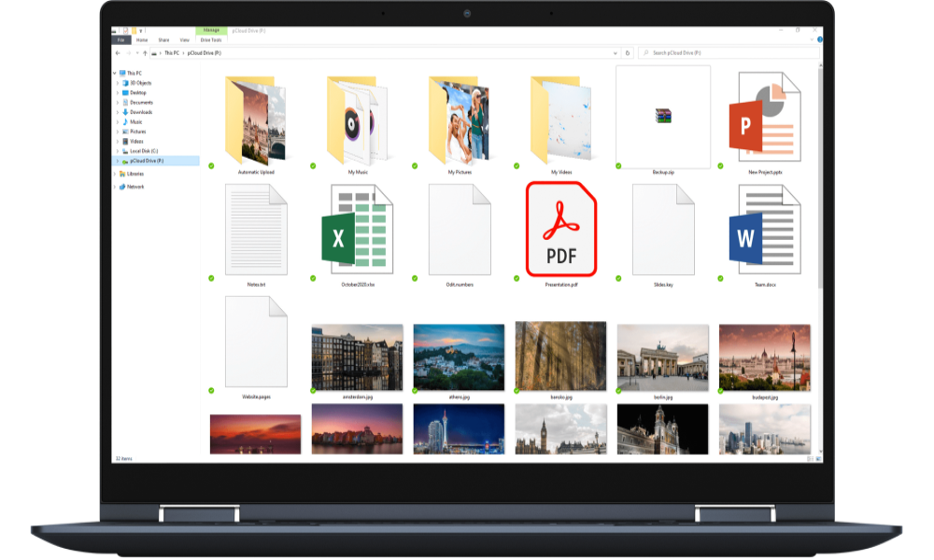
Task: Select the berlin.jpg thumbnail
Action: (x=663, y=357)
